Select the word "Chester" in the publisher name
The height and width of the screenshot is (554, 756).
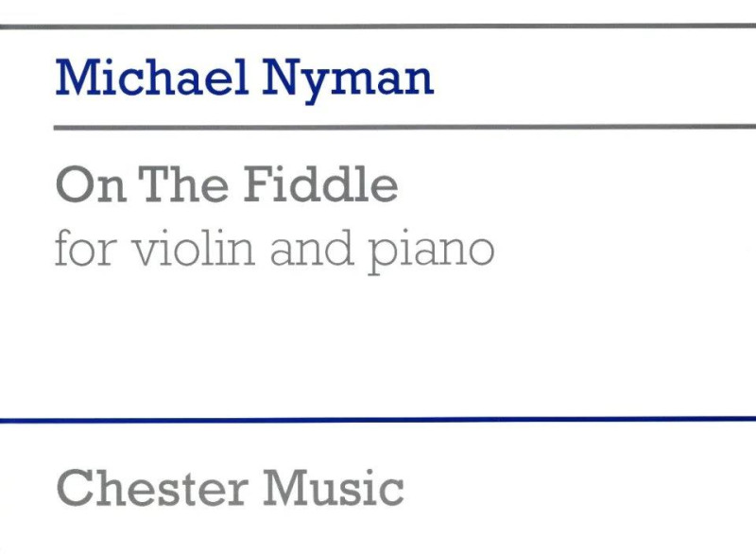click(x=153, y=488)
